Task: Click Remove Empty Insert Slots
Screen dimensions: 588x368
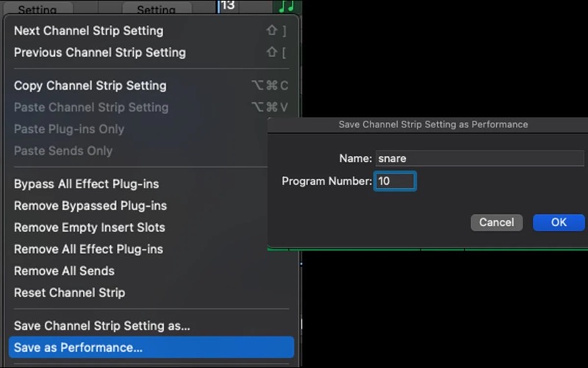Action: (89, 227)
